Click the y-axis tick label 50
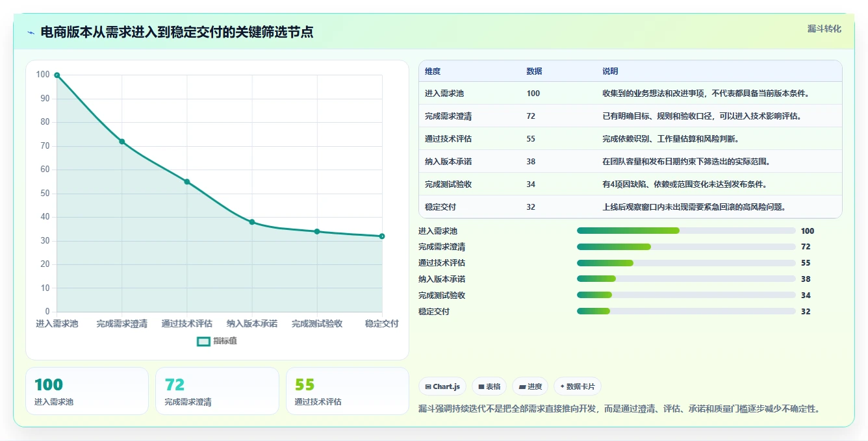 click(x=45, y=194)
